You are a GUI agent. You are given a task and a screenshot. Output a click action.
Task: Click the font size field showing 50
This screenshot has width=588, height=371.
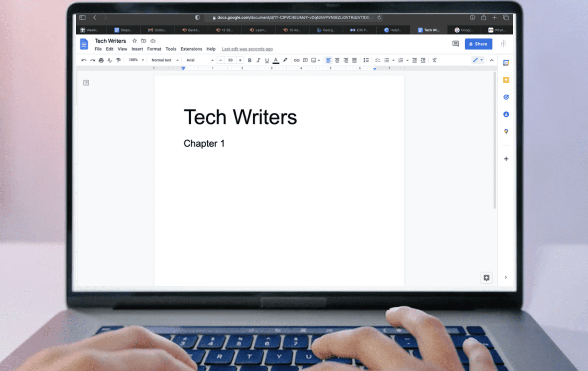coord(230,60)
